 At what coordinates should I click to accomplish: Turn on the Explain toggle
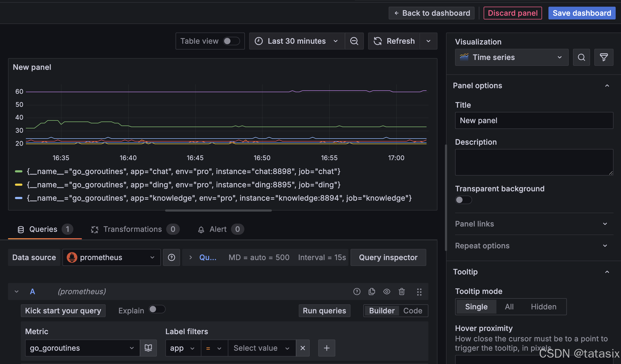point(157,309)
